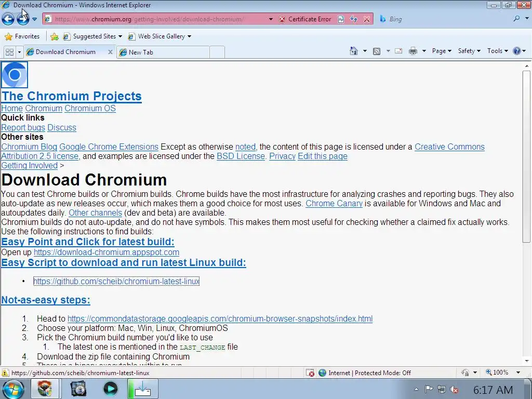
Task: Open The Chromium Projects heading link
Action: pos(71,96)
